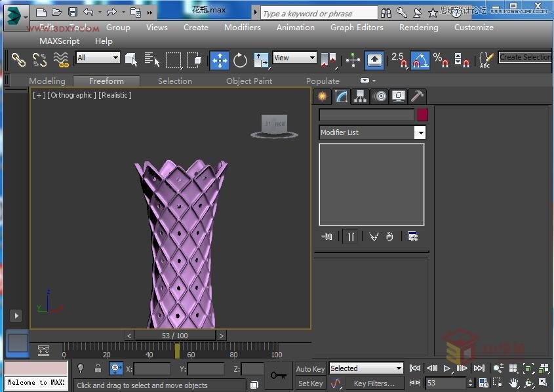Toggle the Angle Snap button
Viewport: 554px width, 392px height.
point(420,60)
